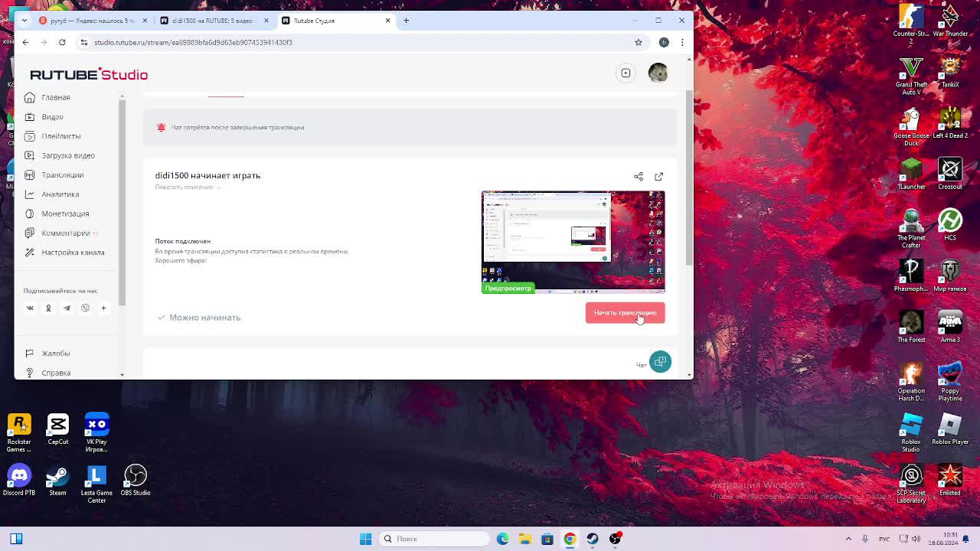The height and width of the screenshot is (551, 980).
Task: Click the Viber social icon
Action: pyautogui.click(x=85, y=308)
